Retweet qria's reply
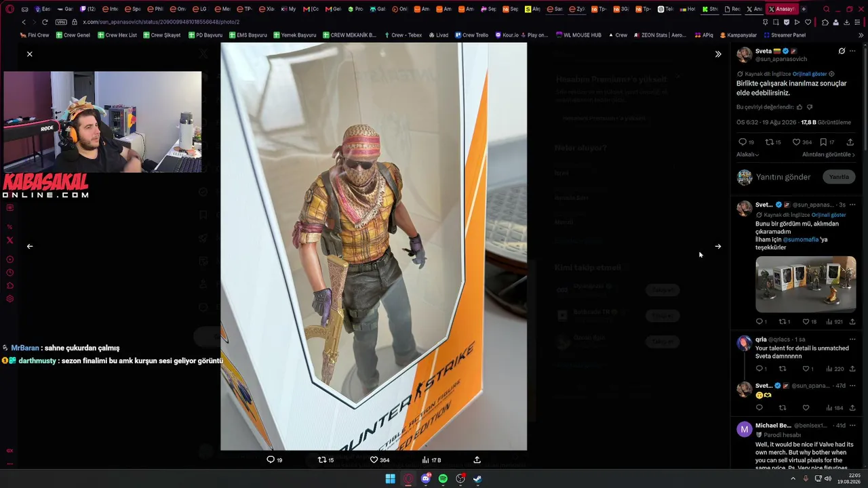The height and width of the screenshot is (488, 868). coord(783,369)
